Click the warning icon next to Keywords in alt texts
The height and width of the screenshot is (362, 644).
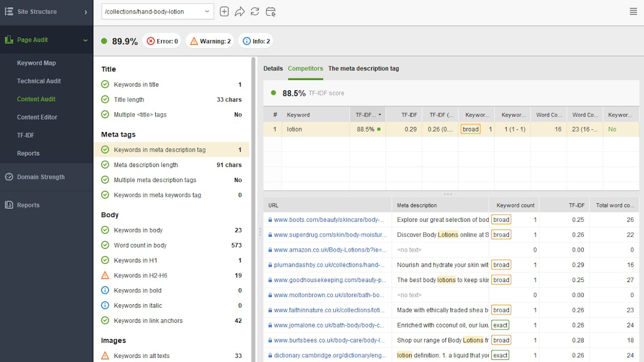tap(105, 356)
